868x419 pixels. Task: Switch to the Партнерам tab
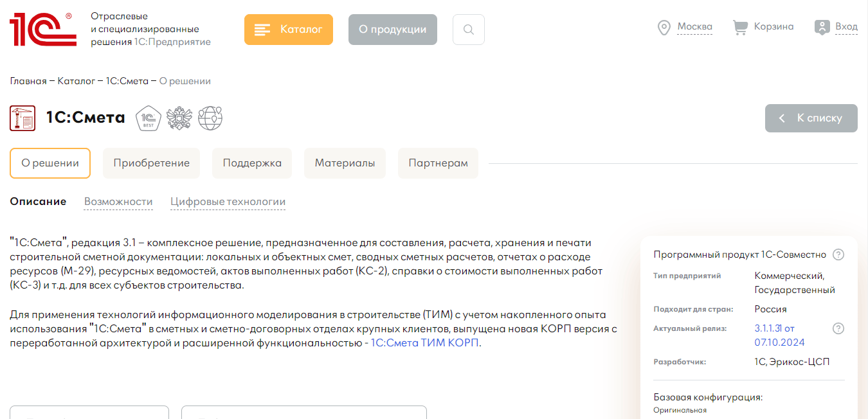[439, 163]
